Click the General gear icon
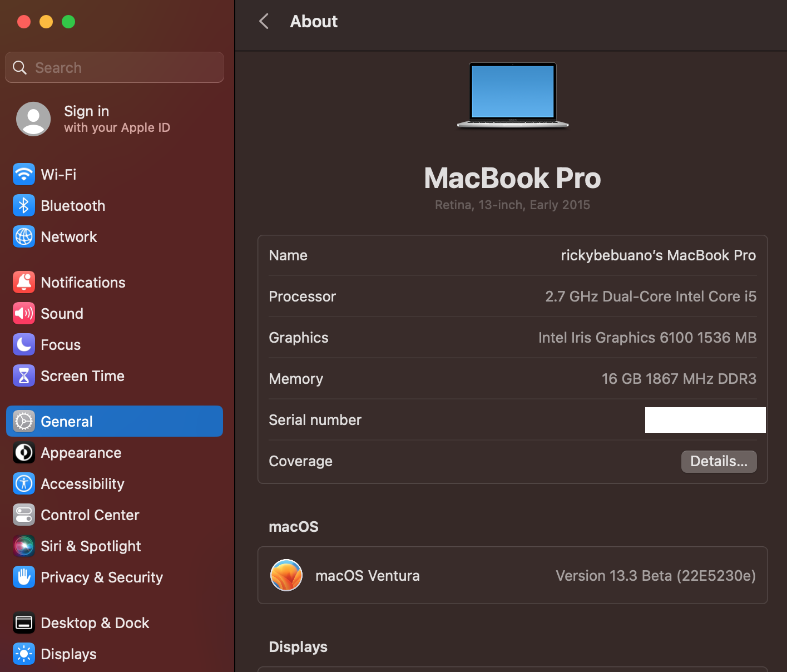Viewport: 787px width, 672px height. pyautogui.click(x=23, y=421)
